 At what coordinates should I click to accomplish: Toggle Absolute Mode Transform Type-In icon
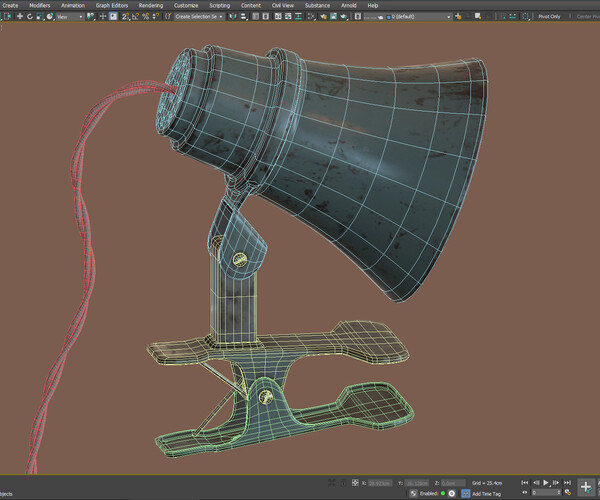point(355,483)
